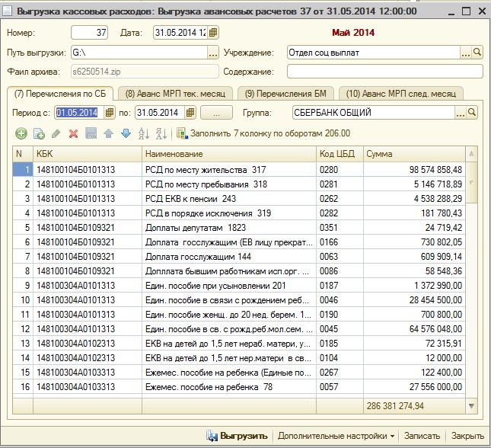Click into the Содержание text field
The width and height of the screenshot is (491, 448).
click(x=384, y=72)
